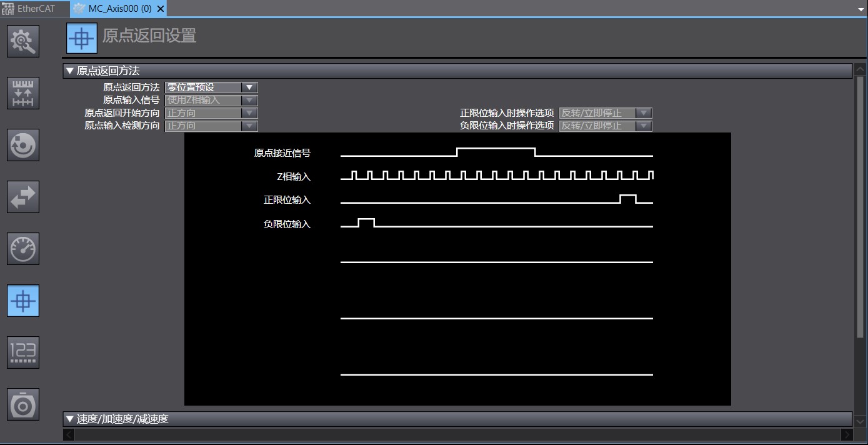Viewport: 868px width, 445px height.
Task: Open other operation settings via arrows icon
Action: (x=22, y=197)
